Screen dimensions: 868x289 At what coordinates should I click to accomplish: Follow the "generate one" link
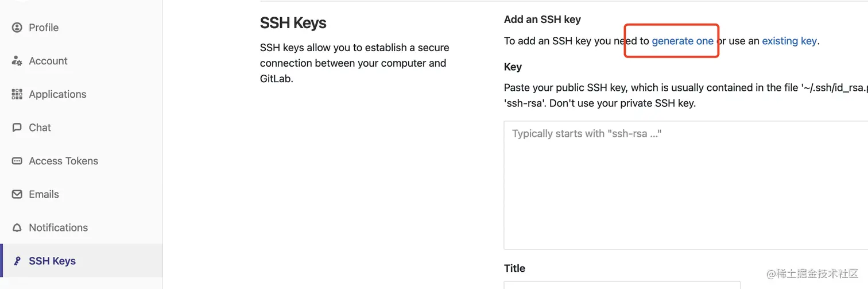(683, 41)
